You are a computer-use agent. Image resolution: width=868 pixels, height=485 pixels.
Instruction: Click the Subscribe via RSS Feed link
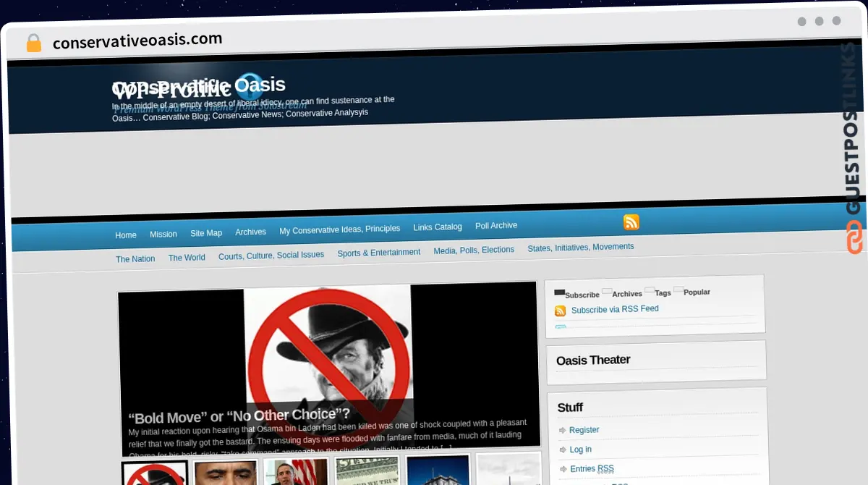(615, 309)
